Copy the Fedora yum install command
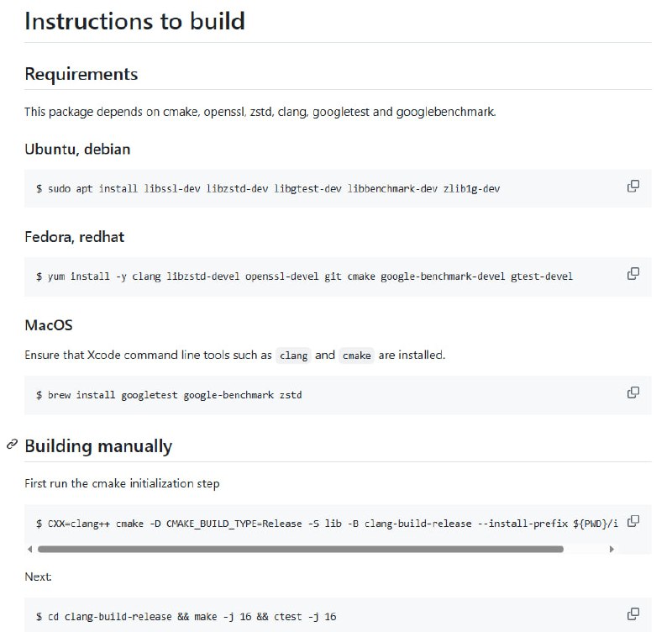Screen dimensions: 672x632 (x=633, y=274)
